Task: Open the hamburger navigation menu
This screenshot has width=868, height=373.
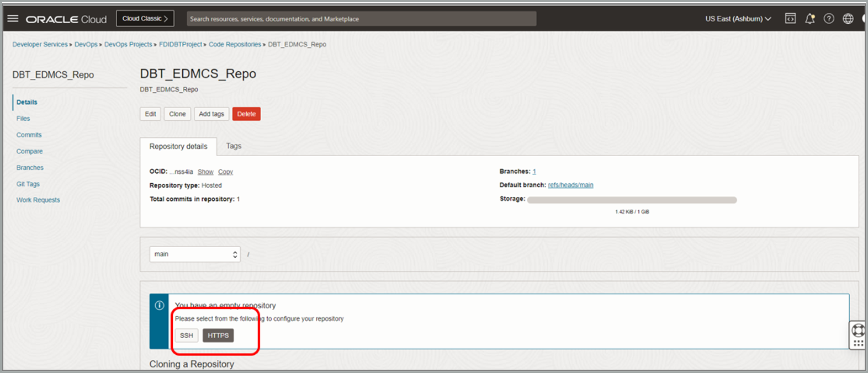Action: click(x=13, y=19)
